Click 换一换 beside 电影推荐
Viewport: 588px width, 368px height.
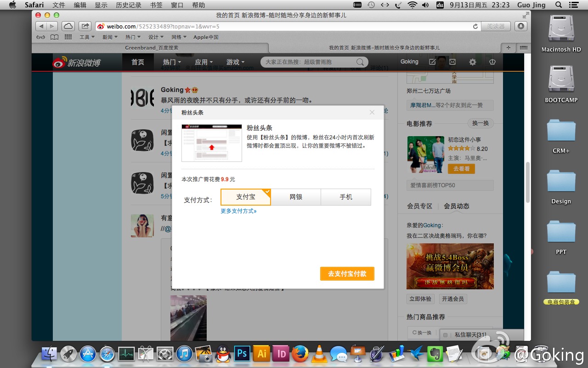pos(481,123)
